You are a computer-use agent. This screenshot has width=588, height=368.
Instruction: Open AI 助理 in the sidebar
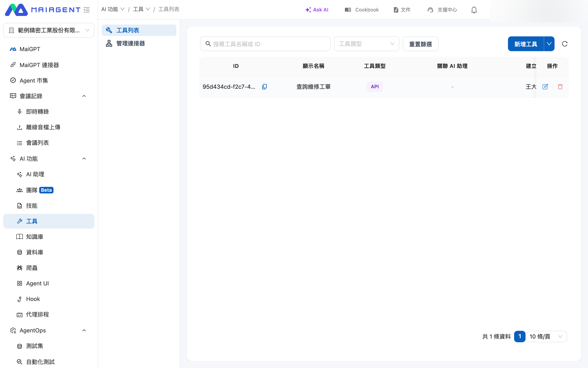pos(49,174)
